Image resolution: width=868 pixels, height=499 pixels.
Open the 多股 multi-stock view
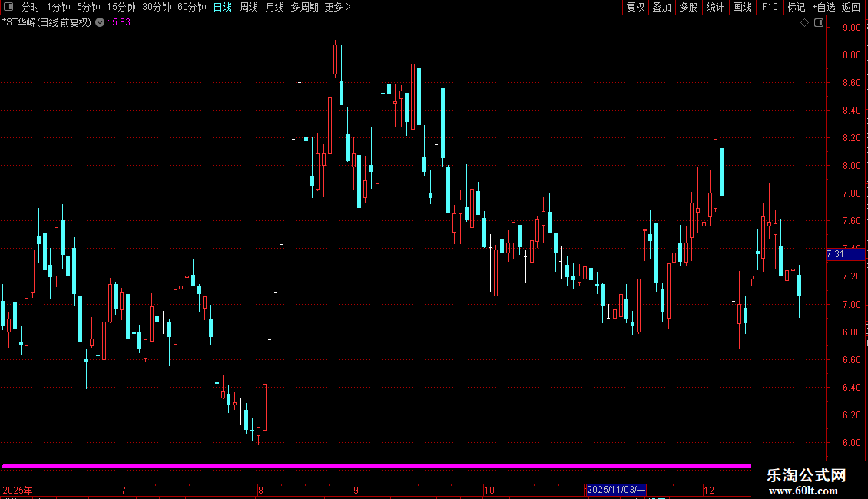tap(688, 7)
